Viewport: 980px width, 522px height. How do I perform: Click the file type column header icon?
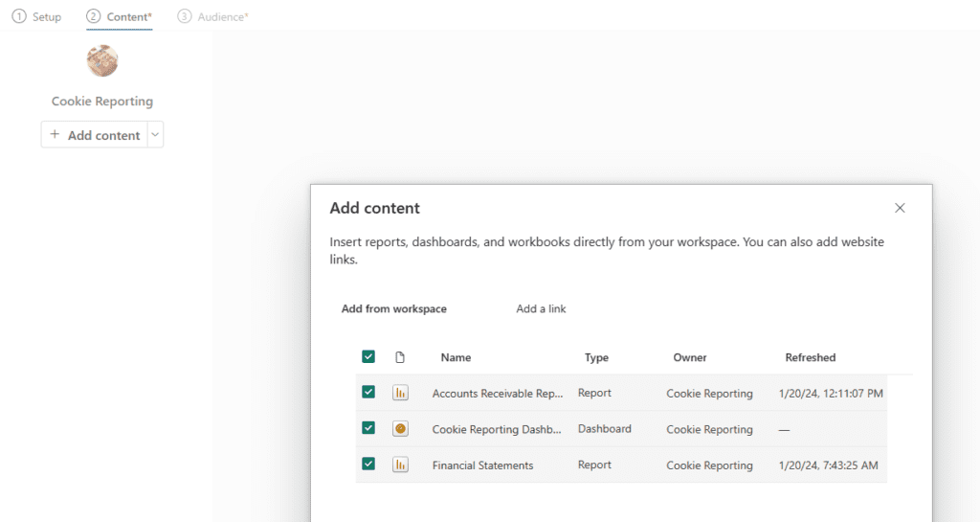click(400, 357)
